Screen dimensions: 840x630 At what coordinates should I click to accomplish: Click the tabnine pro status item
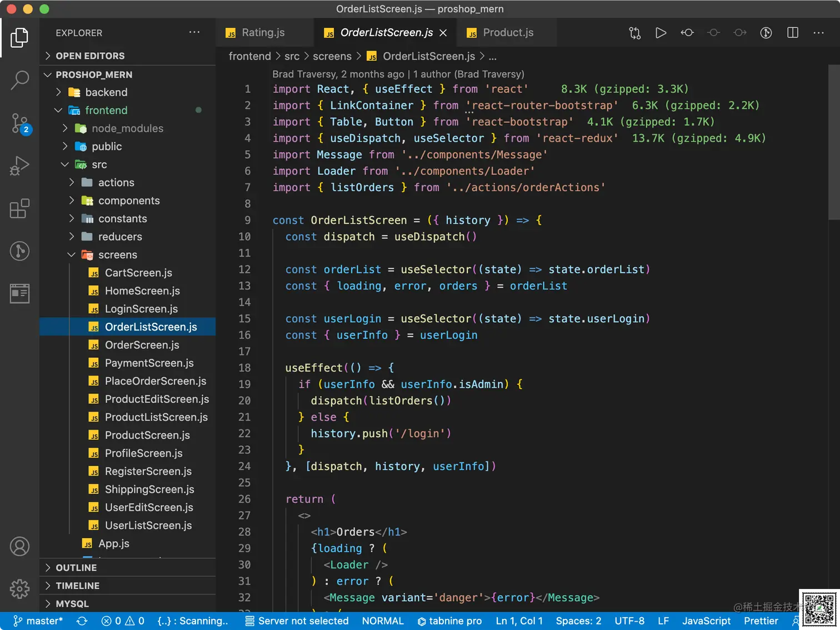[x=449, y=621]
